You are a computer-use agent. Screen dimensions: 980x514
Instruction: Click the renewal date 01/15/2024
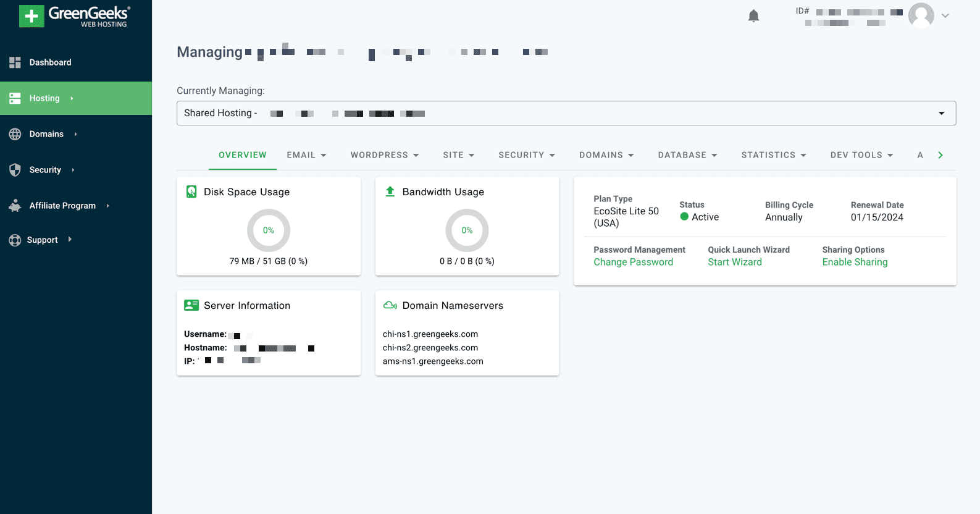pos(877,217)
